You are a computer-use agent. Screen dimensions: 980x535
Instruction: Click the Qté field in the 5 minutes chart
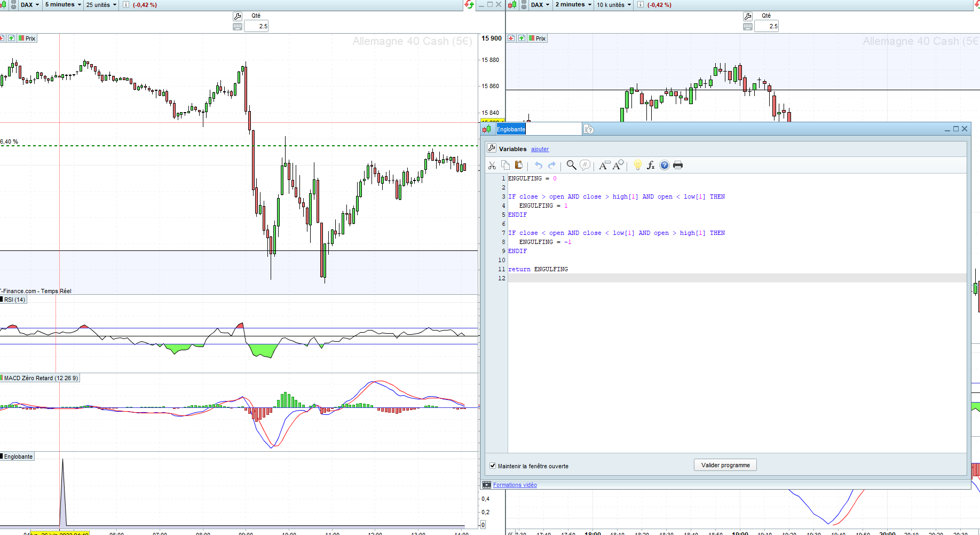256,26
